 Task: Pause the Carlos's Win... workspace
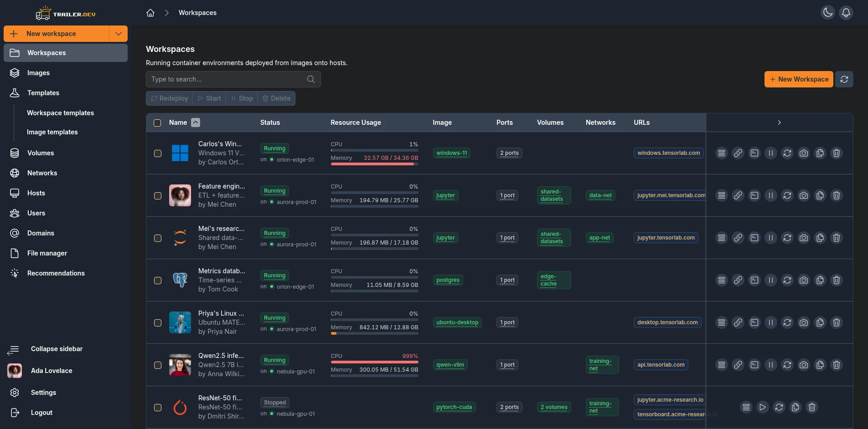[x=771, y=153]
